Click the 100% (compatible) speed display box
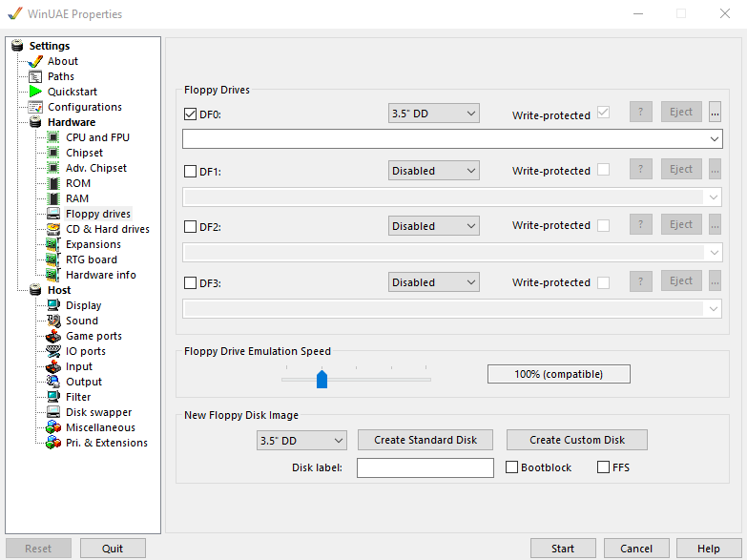Screen dimensions: 747x560 click(559, 374)
